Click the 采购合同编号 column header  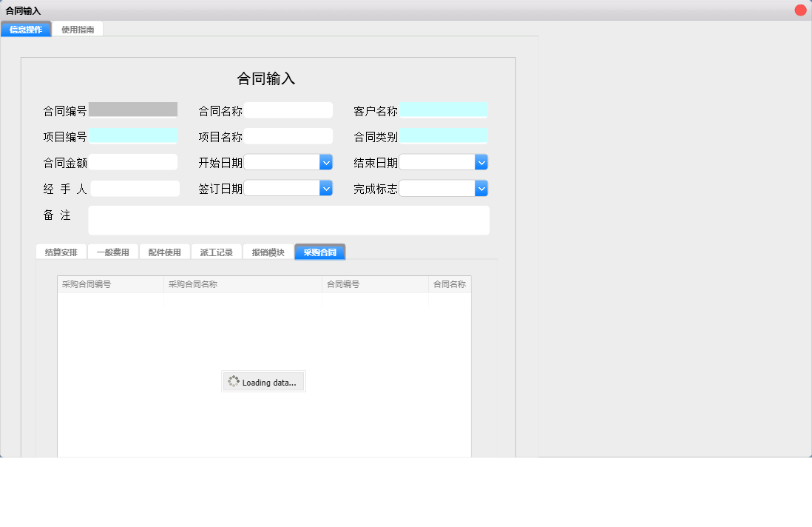[x=109, y=283]
